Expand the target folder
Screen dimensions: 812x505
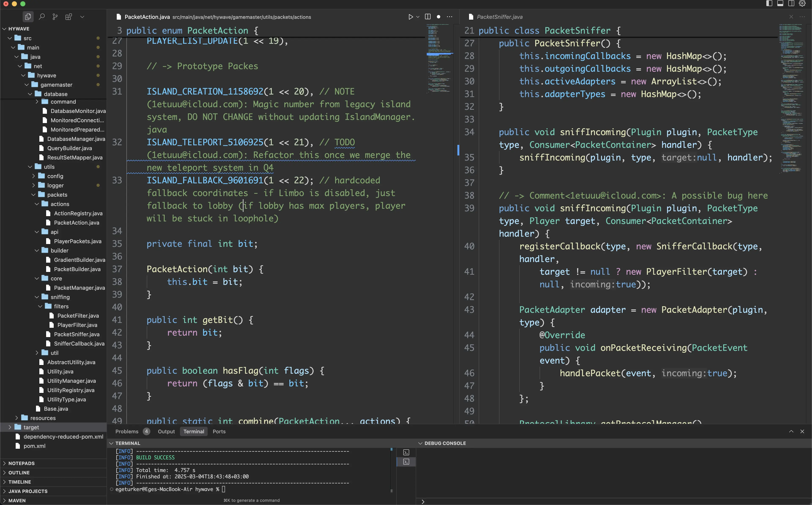[x=53, y=427]
